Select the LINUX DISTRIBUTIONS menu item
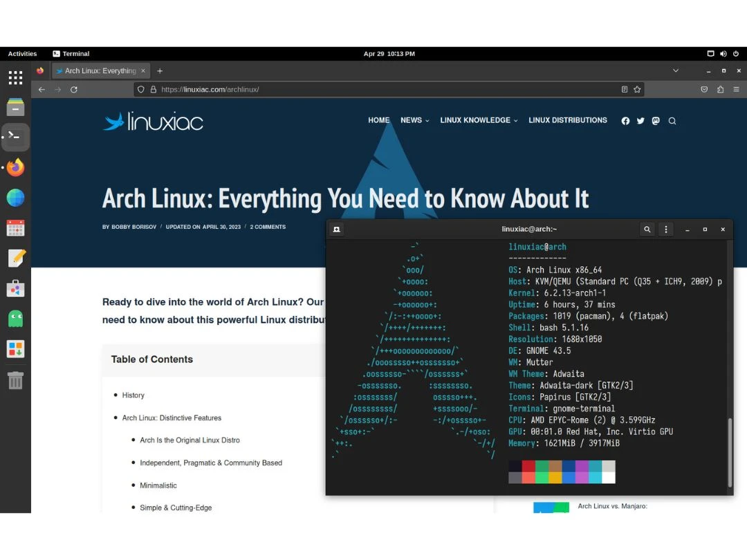Viewport: 747px width, 560px height. point(567,120)
